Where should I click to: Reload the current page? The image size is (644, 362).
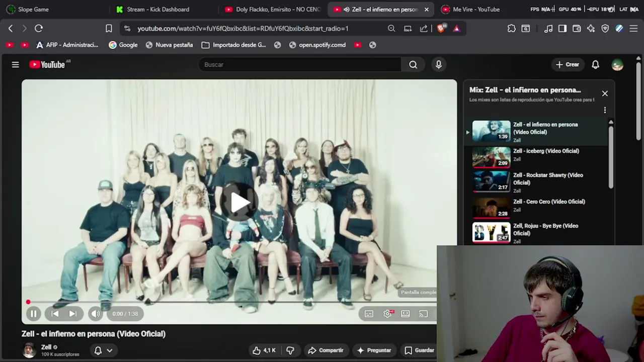[39, 29]
